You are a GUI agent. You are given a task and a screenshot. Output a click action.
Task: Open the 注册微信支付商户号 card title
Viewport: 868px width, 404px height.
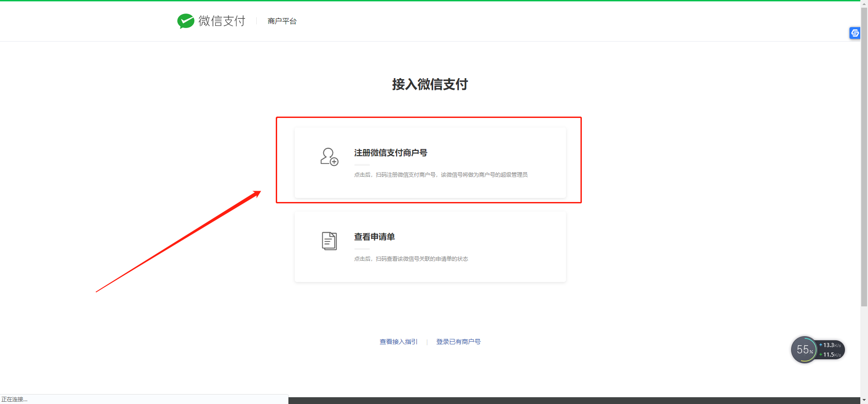coord(391,153)
